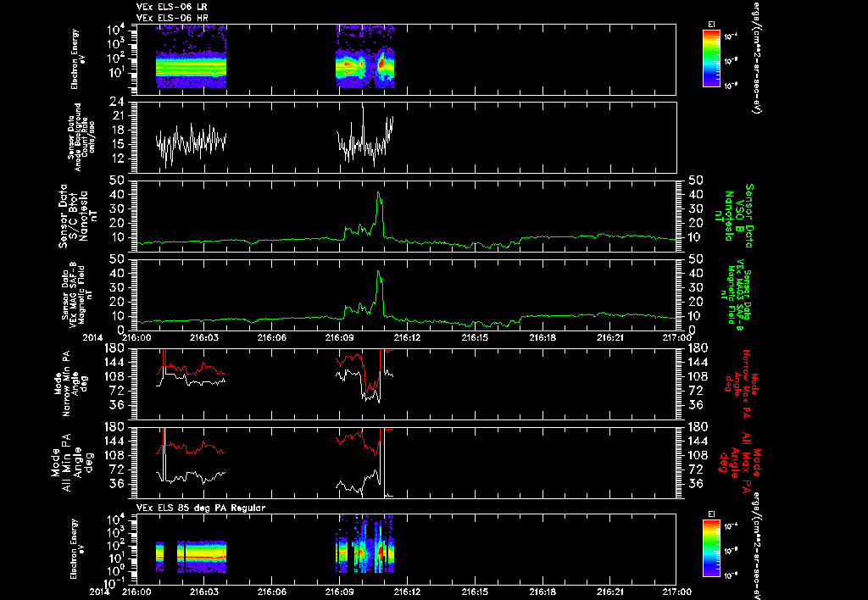Click the 'VEx ELS-06 HR' title text
Image resolution: width=868 pixels, height=600 pixels.
[172, 19]
